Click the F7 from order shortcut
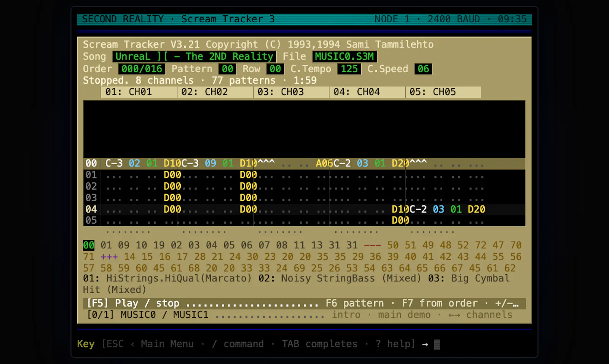609x364 pixels. pyautogui.click(x=440, y=304)
